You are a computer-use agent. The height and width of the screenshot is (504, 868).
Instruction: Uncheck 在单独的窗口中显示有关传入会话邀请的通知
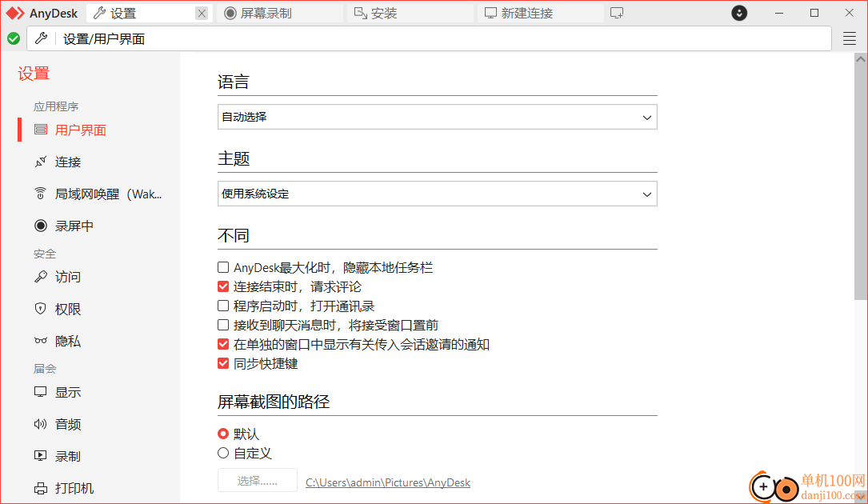pyautogui.click(x=223, y=345)
